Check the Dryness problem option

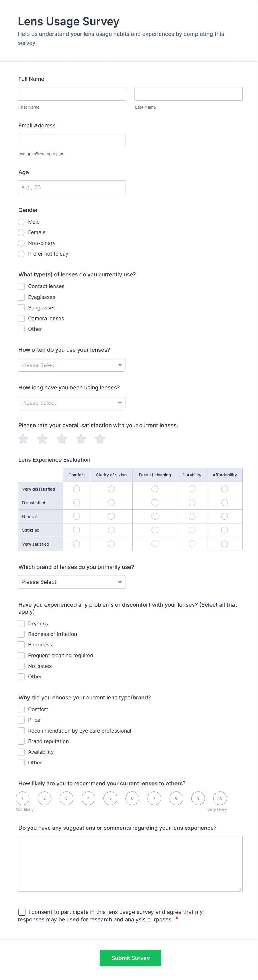(x=21, y=624)
